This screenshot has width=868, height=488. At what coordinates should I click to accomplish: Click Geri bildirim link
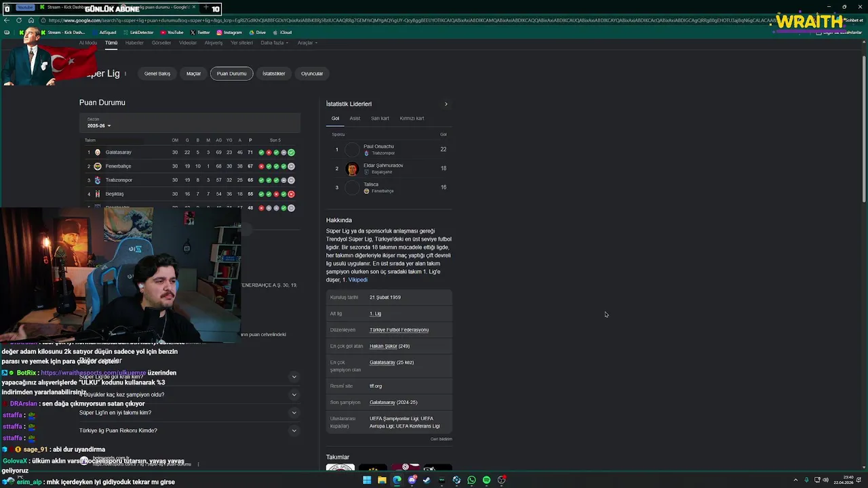[x=441, y=439]
